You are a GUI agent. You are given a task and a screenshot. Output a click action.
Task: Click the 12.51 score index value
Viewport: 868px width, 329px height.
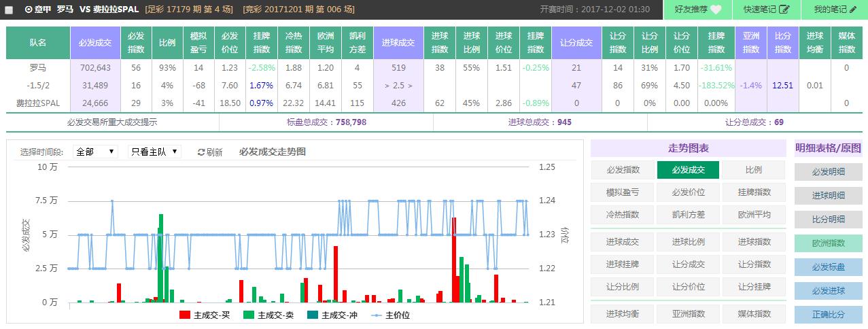point(783,85)
